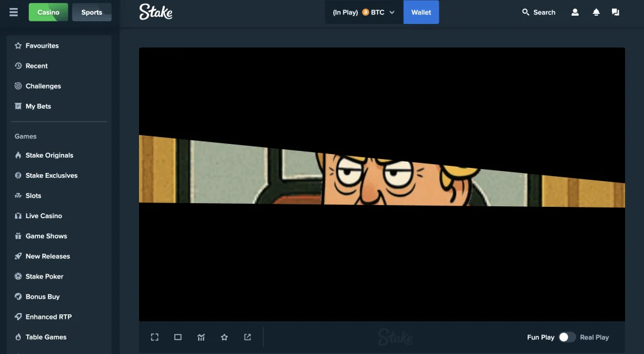Switch to the Casino tab
Image resolution: width=644 pixels, height=354 pixels.
click(48, 13)
